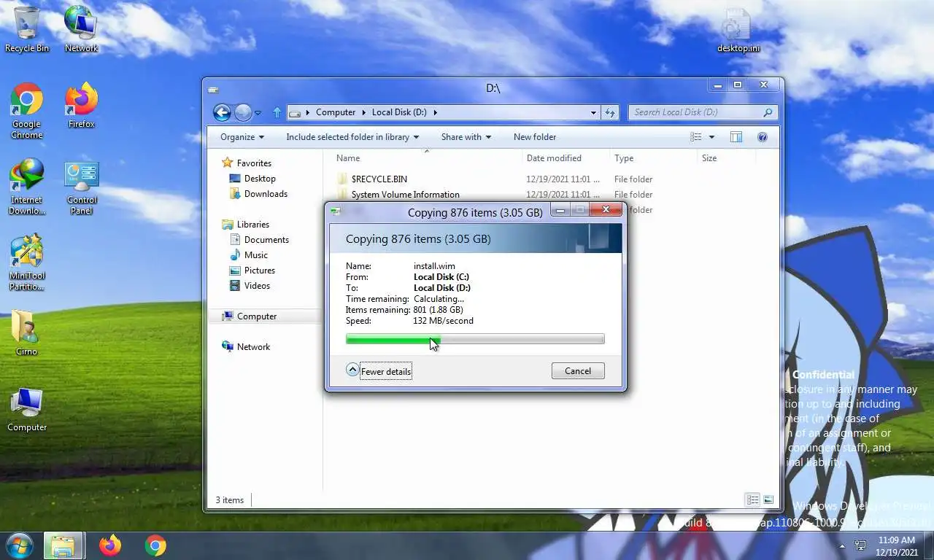
Task: Open recent pages dropdown arrow
Action: [x=258, y=113]
